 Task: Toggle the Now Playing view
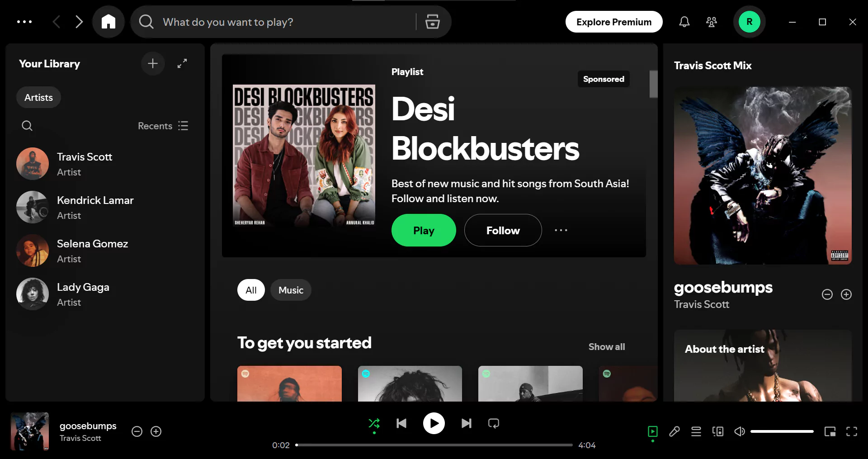[653, 431]
